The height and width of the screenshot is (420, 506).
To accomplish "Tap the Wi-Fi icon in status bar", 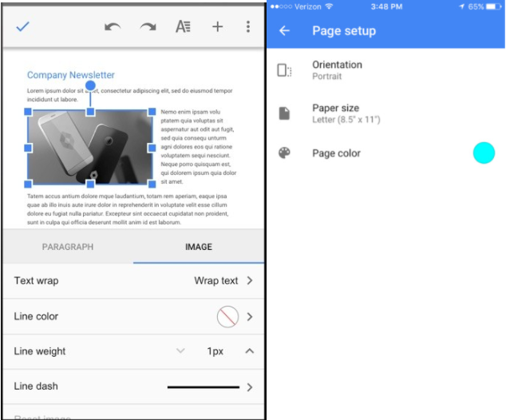I will click(329, 6).
